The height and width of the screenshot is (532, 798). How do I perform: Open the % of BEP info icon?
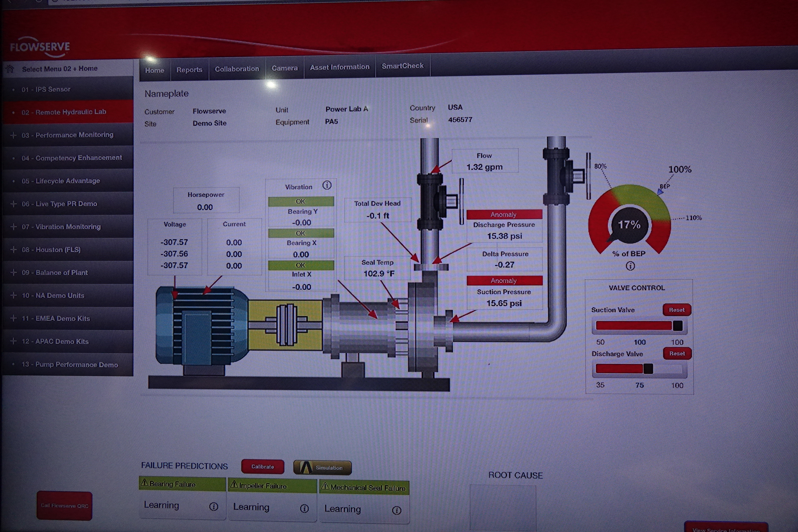click(630, 266)
